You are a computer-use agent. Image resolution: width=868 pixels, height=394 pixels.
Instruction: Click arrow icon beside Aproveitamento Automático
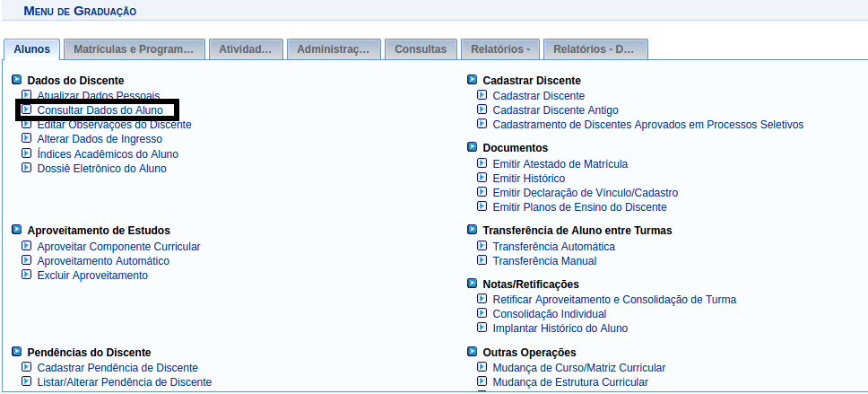[26, 261]
